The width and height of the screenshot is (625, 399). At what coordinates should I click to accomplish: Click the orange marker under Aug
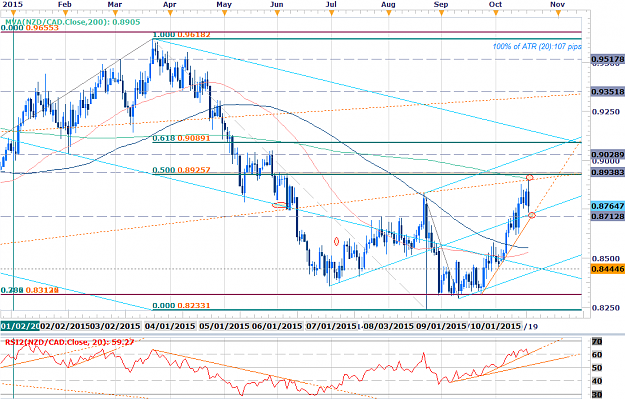389,13
